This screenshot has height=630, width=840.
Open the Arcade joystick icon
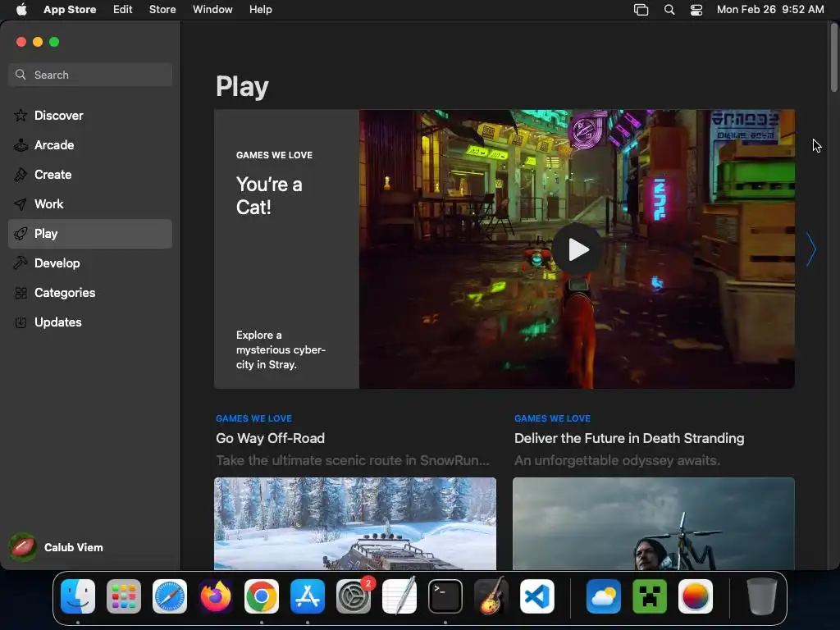(x=21, y=144)
